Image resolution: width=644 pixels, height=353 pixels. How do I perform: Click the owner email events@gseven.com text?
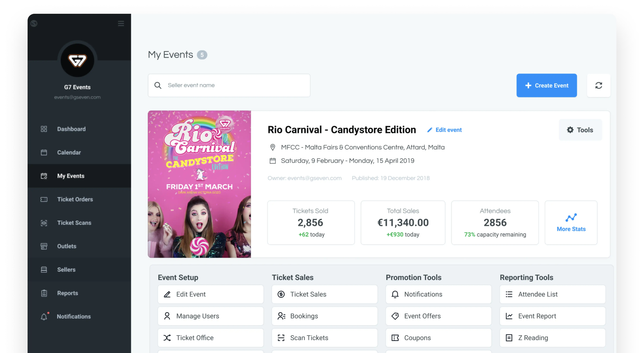(314, 178)
